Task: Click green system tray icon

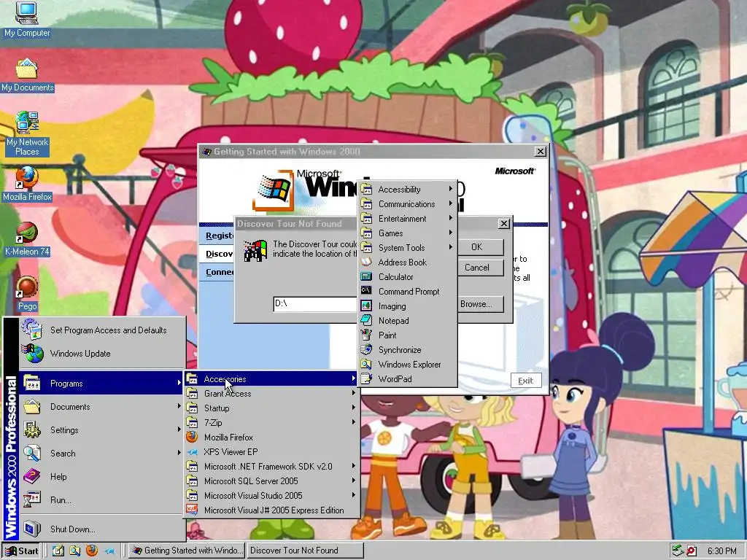Action: coord(677,551)
